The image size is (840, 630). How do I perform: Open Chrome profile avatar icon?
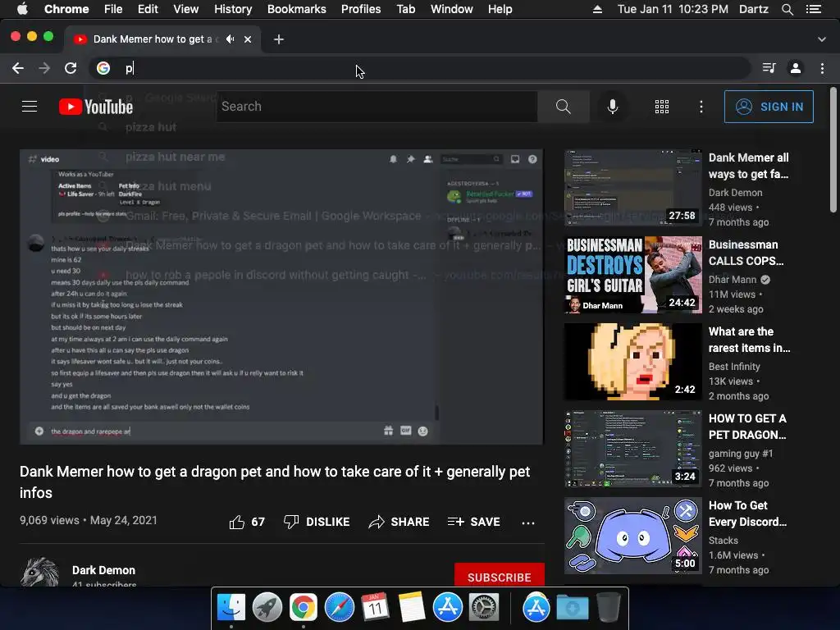[796, 68]
